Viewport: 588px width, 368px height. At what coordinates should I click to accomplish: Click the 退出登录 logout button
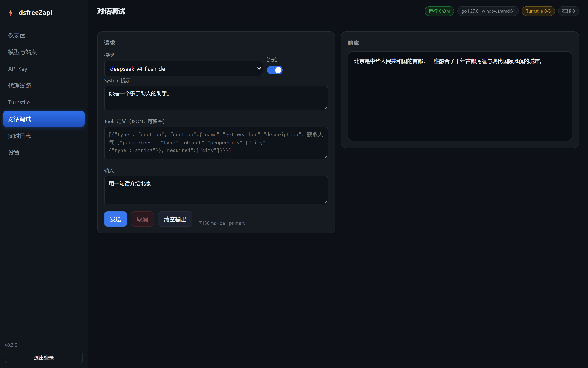pos(44,358)
